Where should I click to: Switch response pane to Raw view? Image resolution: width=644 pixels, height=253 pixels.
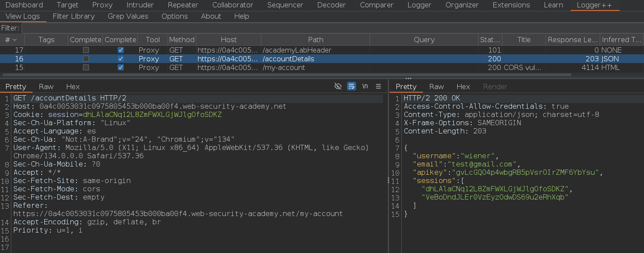pos(436,87)
